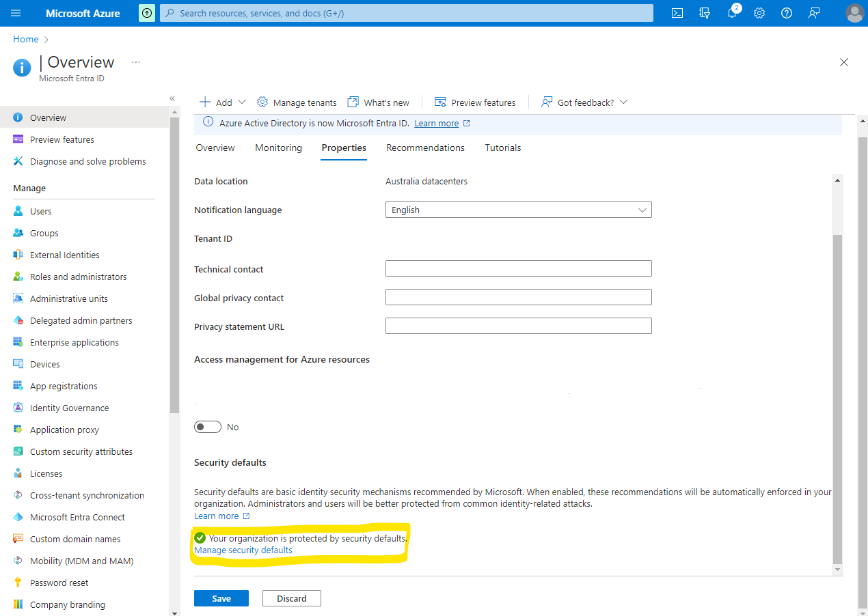The height and width of the screenshot is (616, 868).
Task: Open the Directories and subscriptions filter icon
Action: [705, 13]
